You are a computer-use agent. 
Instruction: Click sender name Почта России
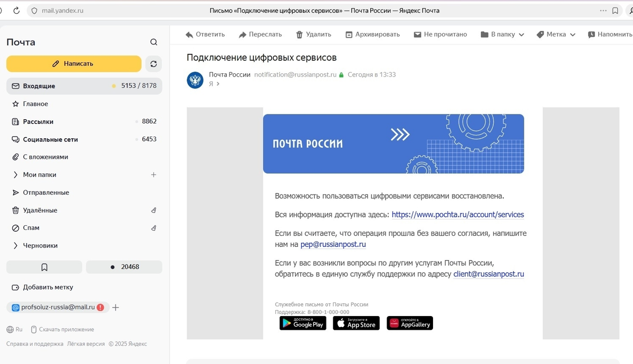[229, 75]
